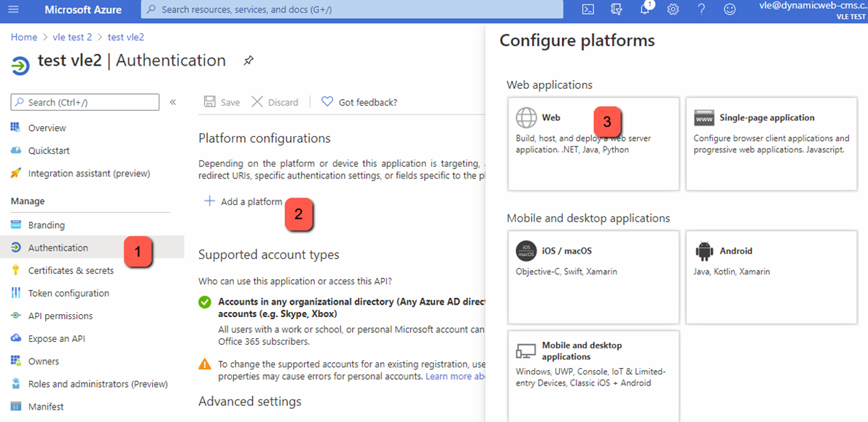Open API permissions menu item
This screenshot has height=422, width=868.
(60, 316)
